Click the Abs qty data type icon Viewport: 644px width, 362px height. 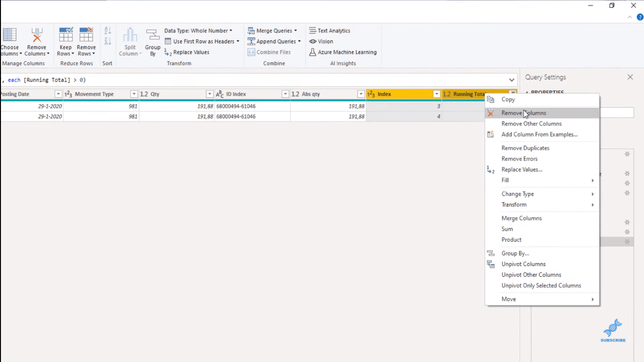tap(296, 94)
